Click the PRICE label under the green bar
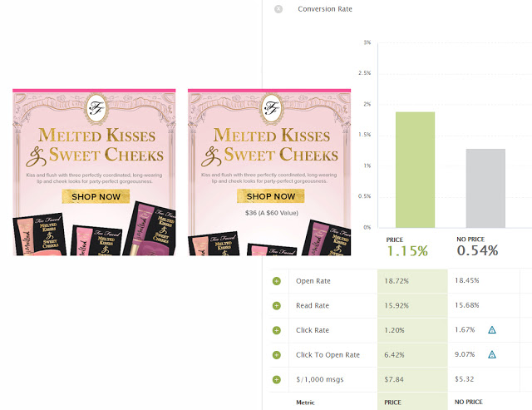 pos(395,240)
